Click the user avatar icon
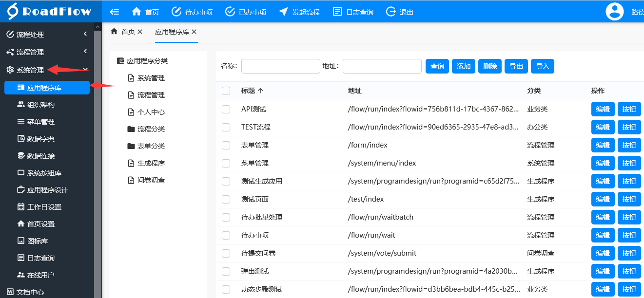Screen dimensions: 644x298 (x=615, y=12)
